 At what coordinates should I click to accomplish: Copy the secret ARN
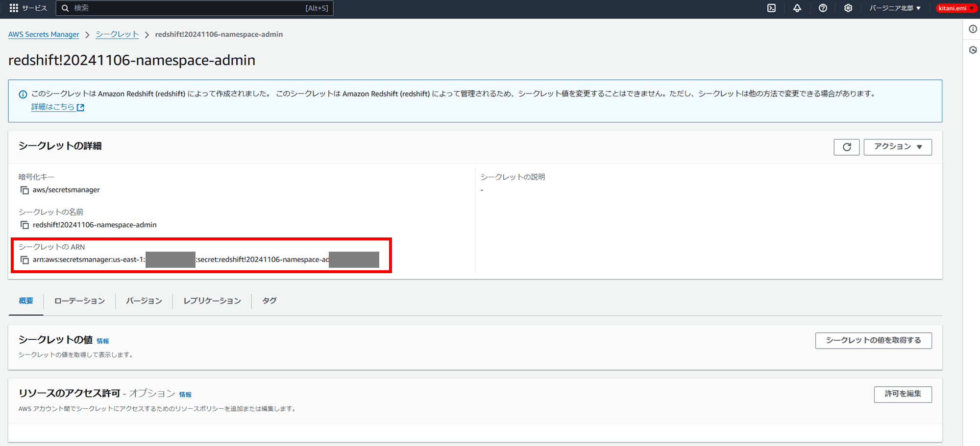click(24, 259)
